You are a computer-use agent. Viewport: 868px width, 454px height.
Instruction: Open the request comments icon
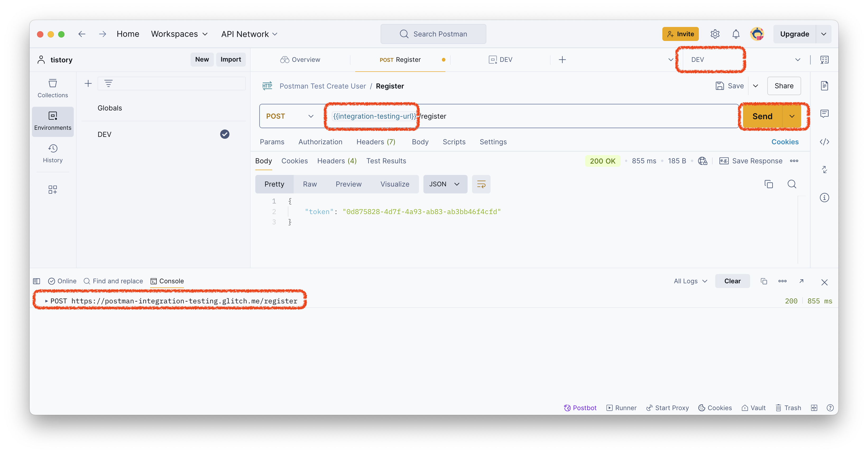[824, 114]
